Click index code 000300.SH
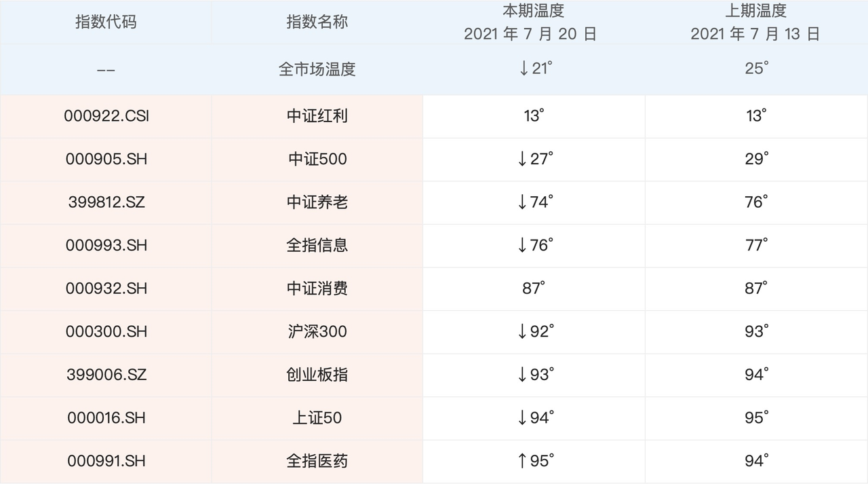Screen dimensions: 868x484 tap(106, 332)
